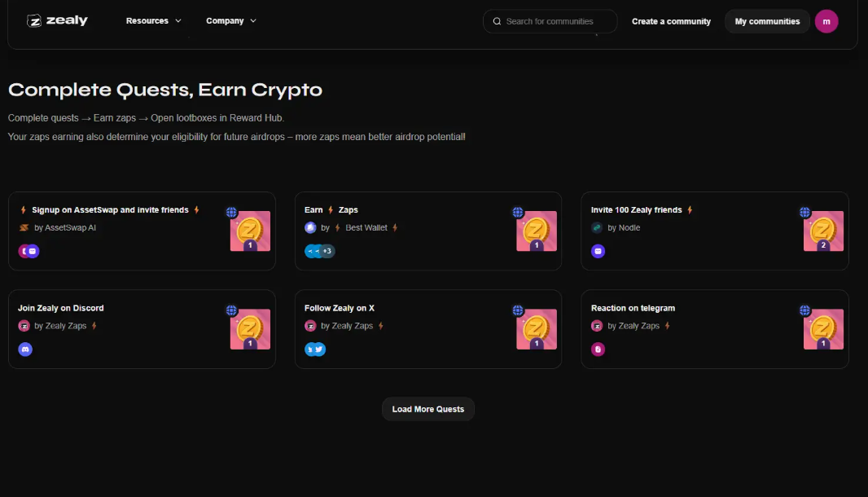Click globe icon on Reaction on telegram card
The height and width of the screenshot is (497, 868).
pos(804,310)
